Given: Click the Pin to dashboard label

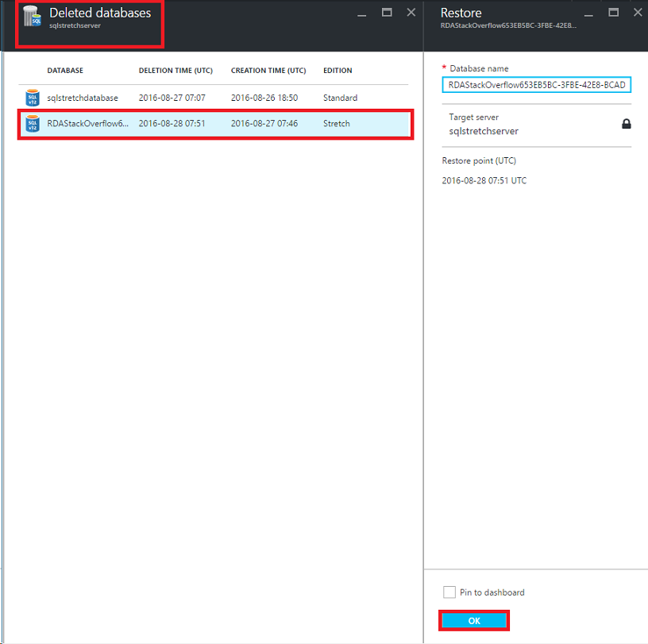Looking at the screenshot, I should coord(492,592).
